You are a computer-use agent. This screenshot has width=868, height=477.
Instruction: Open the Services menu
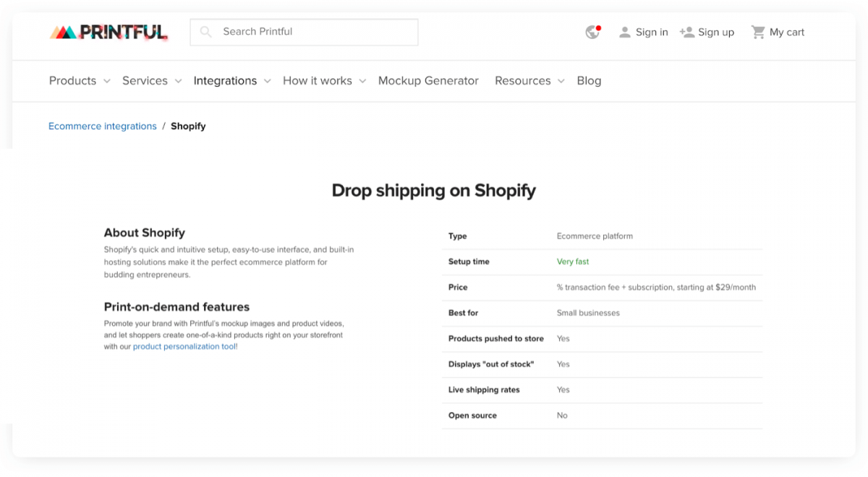coord(145,81)
